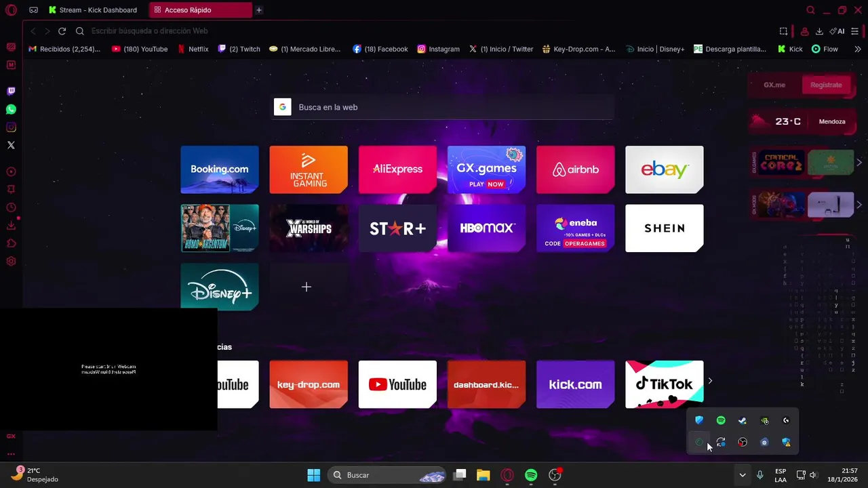Search open tabs with top magnifier icon
This screenshot has height=488, width=868.
pyautogui.click(x=810, y=10)
